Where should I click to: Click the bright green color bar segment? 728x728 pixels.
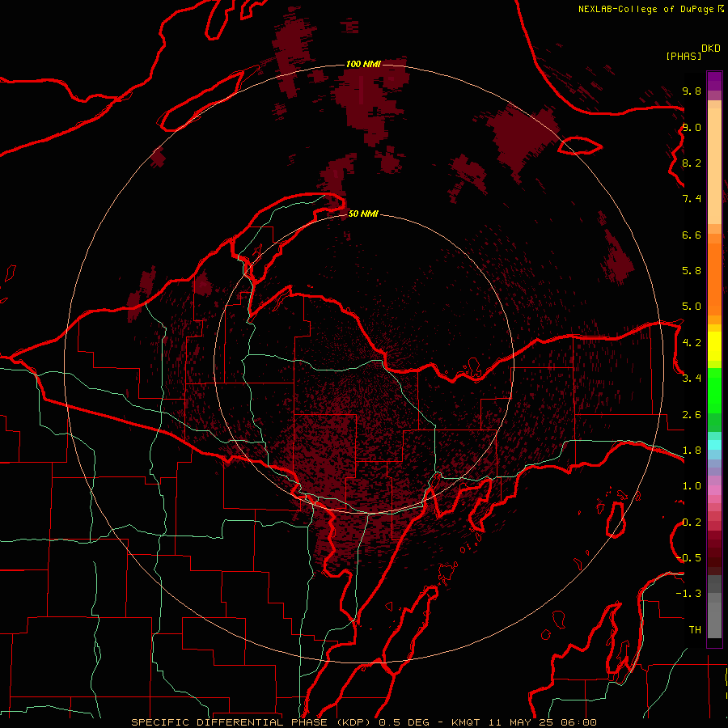click(x=714, y=391)
